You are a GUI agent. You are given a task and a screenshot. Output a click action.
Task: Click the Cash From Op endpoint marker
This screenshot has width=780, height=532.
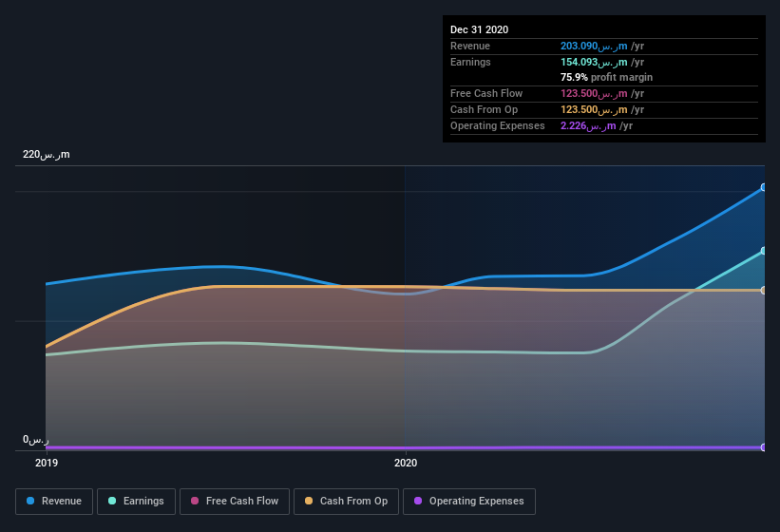tap(763, 291)
